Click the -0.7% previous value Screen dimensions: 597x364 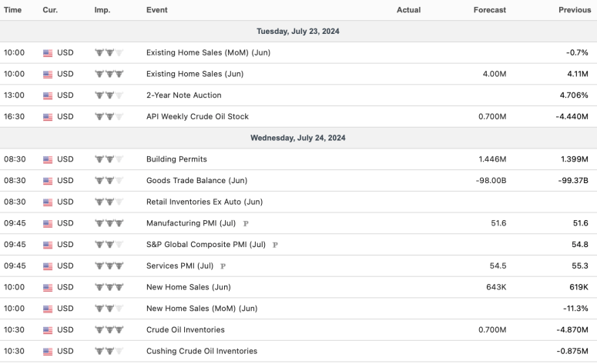coord(577,52)
